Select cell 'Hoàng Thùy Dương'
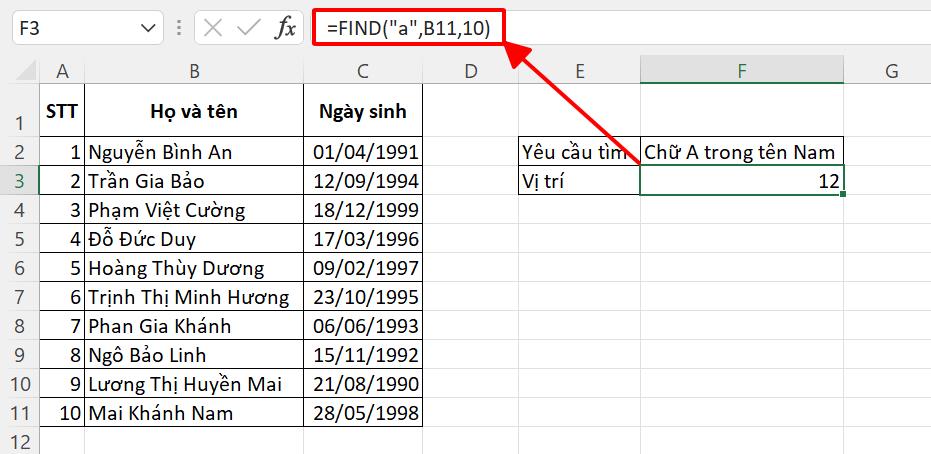Viewport: 931px width, 454px height. click(x=194, y=268)
